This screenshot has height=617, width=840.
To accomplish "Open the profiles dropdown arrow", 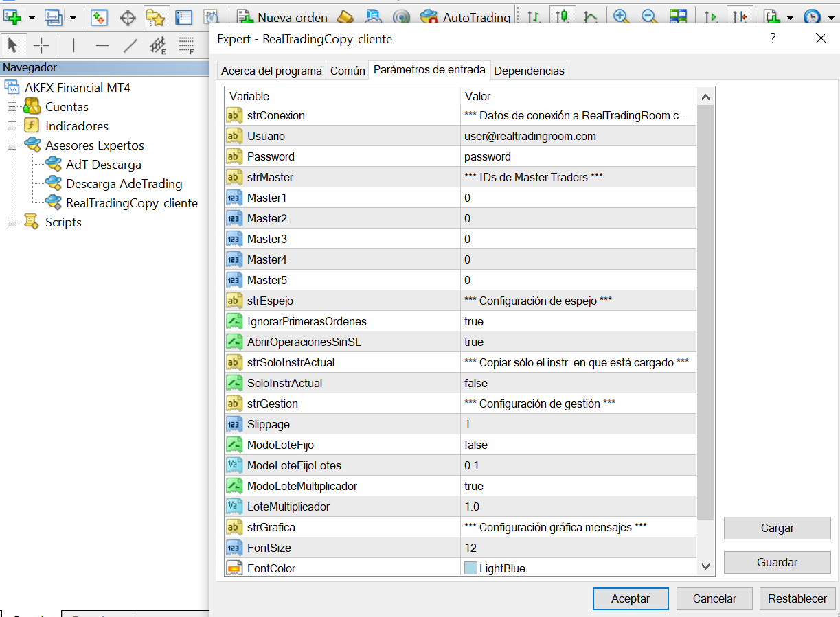I will coord(73,18).
